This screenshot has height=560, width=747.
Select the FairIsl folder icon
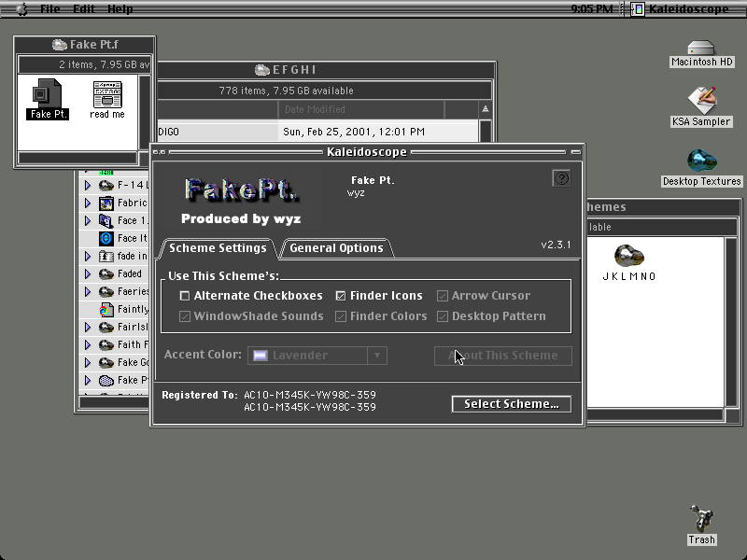tap(106, 328)
